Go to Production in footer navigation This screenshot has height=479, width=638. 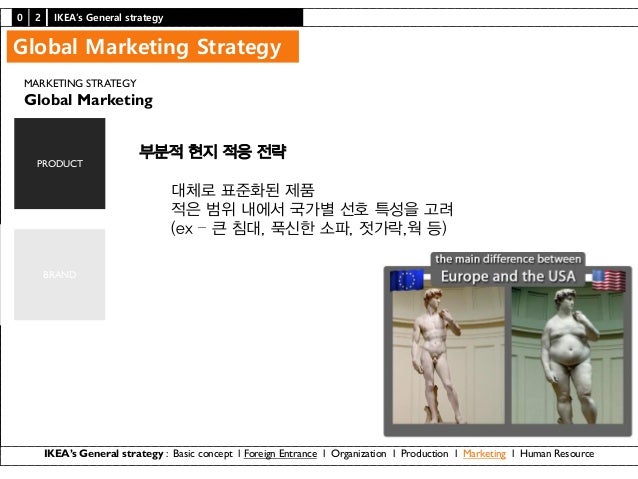click(424, 453)
